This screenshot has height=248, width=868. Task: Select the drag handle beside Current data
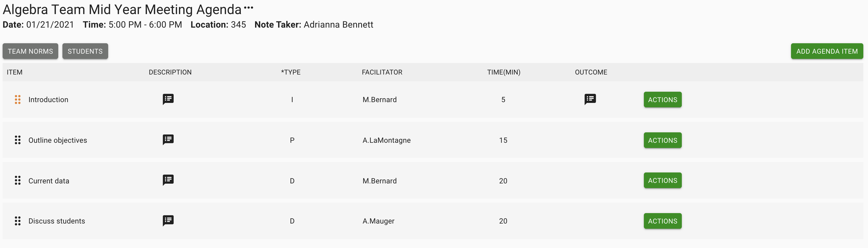(18, 181)
